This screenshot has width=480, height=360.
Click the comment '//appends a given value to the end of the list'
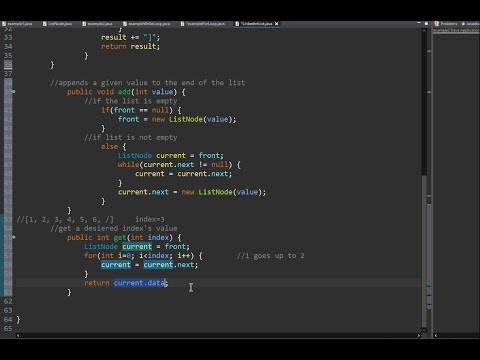tap(148, 83)
